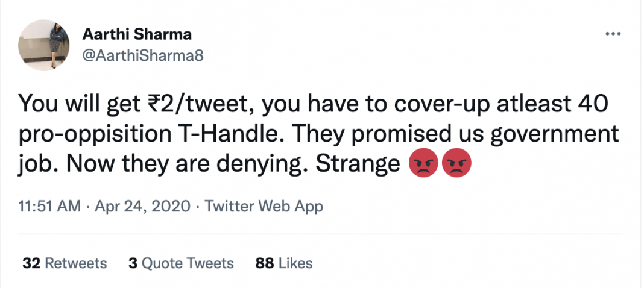
Task: Click the first angry face emoji
Action: click(423, 164)
